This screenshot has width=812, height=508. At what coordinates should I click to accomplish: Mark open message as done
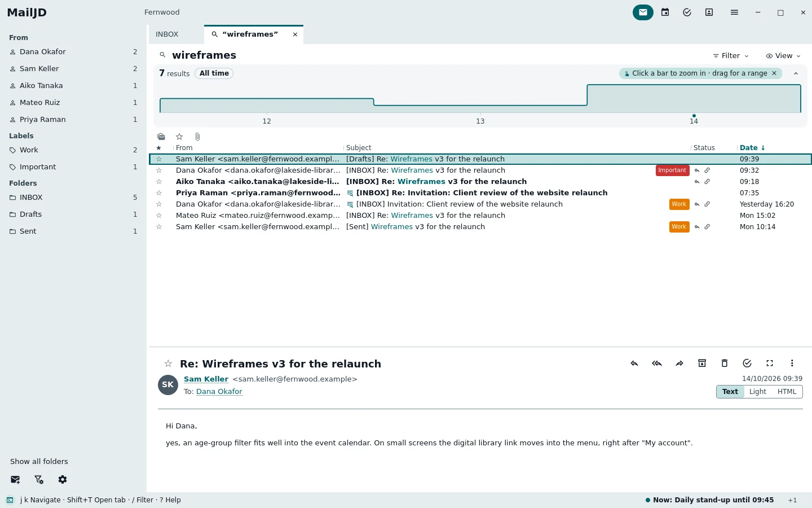click(747, 364)
